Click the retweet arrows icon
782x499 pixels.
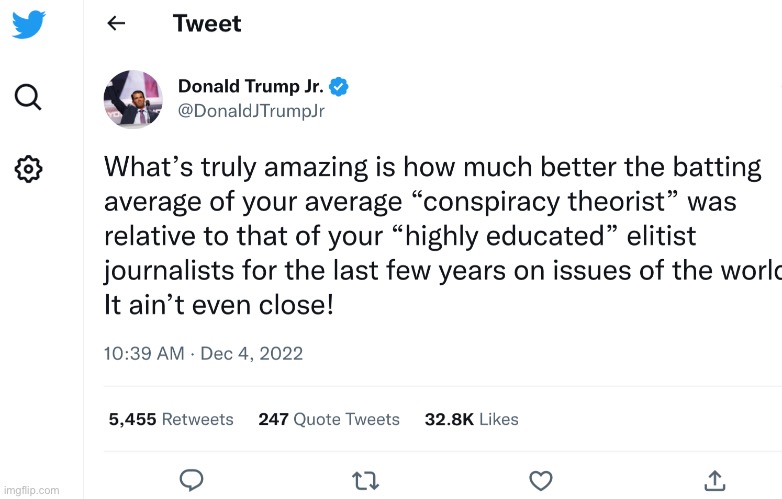tap(366, 481)
